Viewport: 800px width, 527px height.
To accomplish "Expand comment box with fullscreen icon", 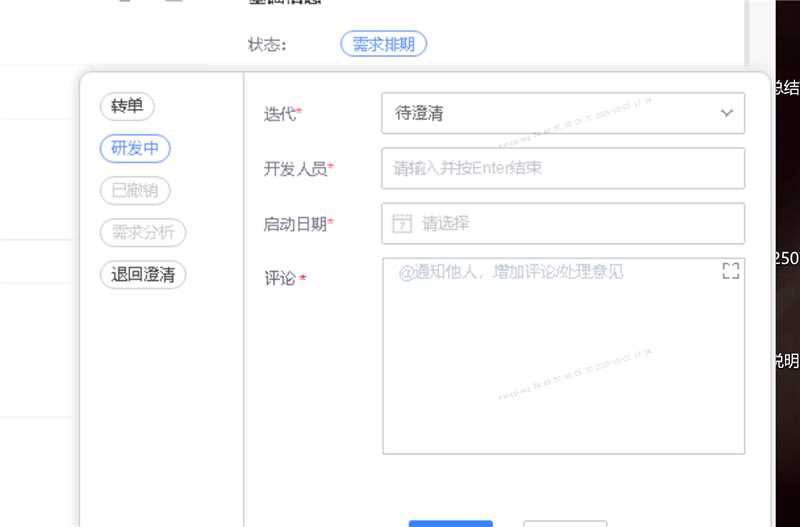I will click(731, 271).
